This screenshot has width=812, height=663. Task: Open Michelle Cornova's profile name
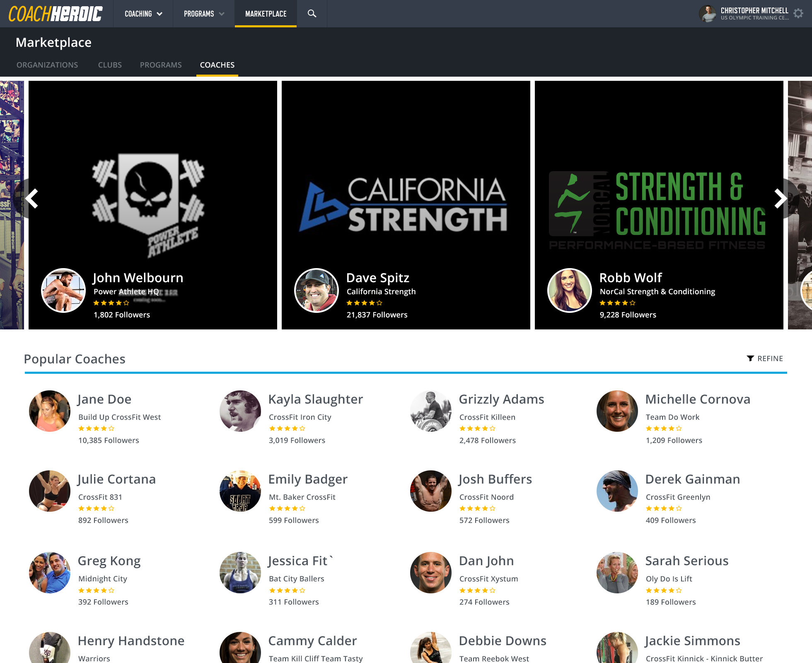coord(698,399)
